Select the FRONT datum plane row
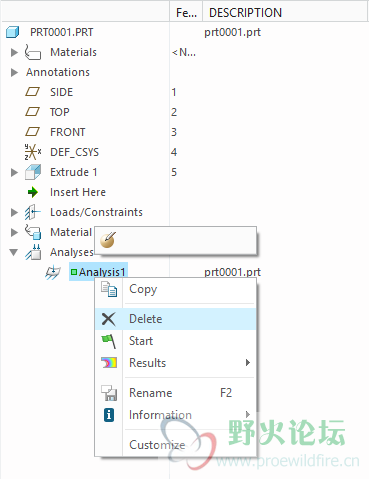Image resolution: width=369 pixels, height=479 pixels. pos(68,132)
